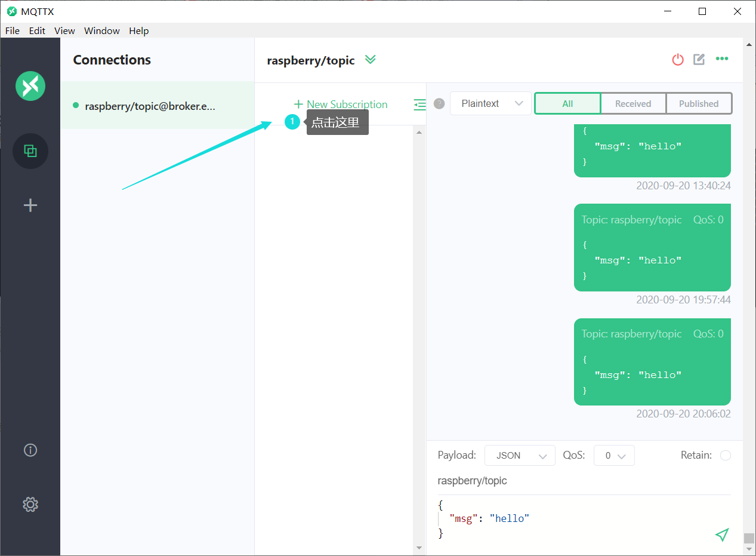
Task: Open the edit connection pencil icon
Action: point(699,59)
